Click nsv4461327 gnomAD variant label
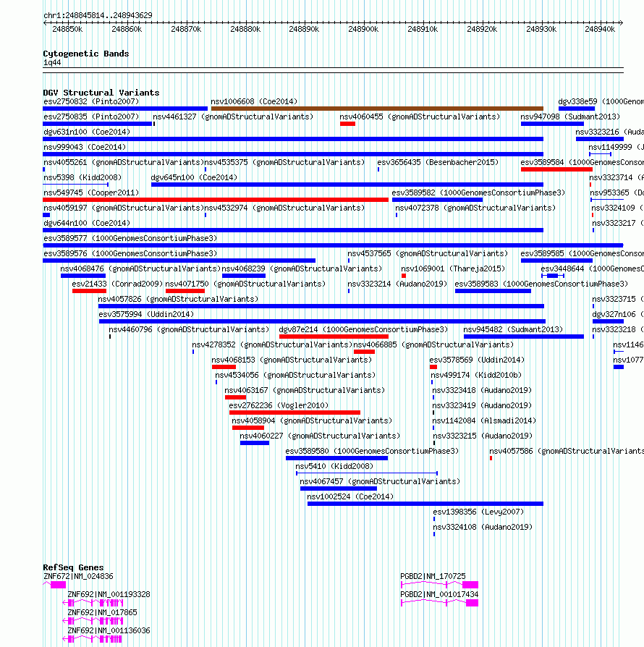 (x=233, y=117)
